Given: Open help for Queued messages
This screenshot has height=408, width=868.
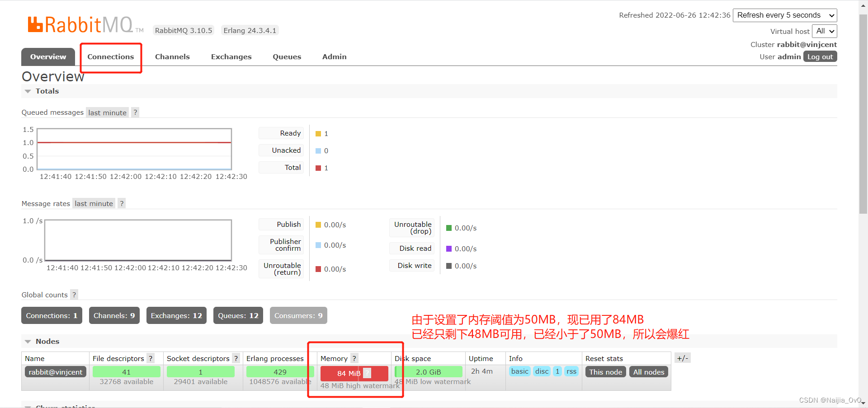Looking at the screenshot, I should coord(135,113).
